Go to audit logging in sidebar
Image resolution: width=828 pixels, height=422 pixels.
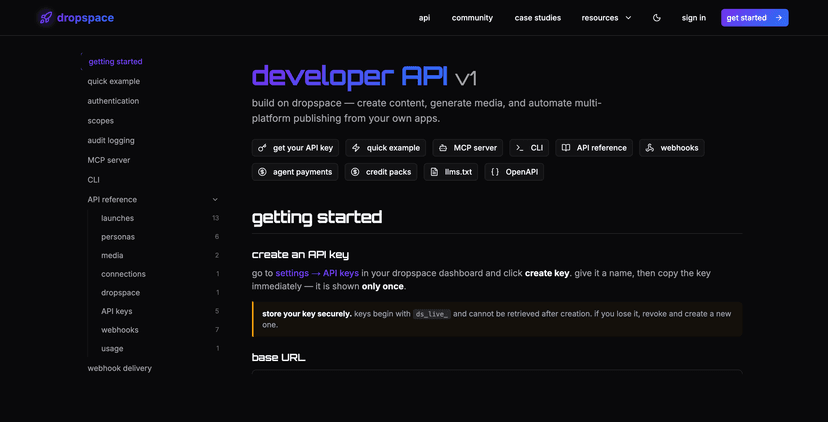(x=111, y=140)
